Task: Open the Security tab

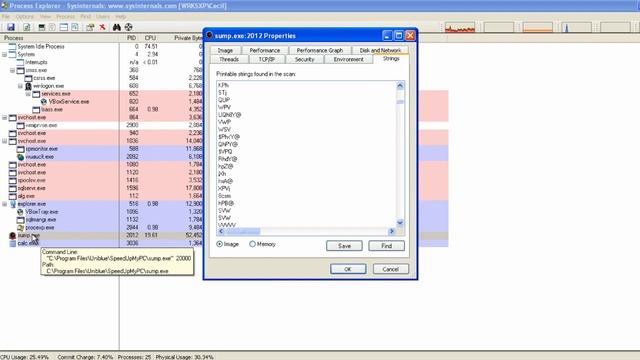Action: 304,59
